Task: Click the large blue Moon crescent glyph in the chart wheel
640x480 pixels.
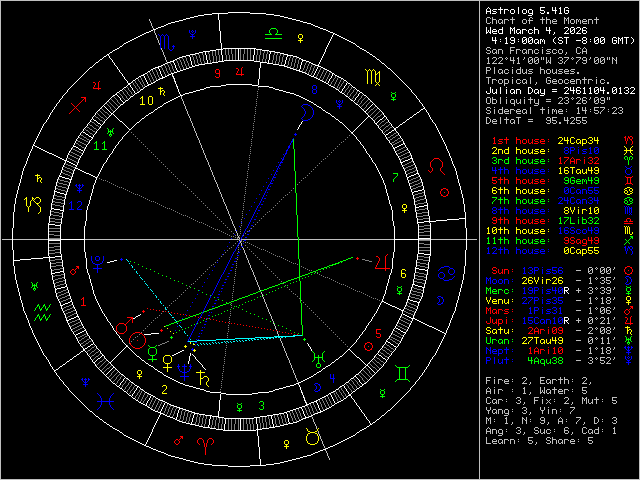Action: (x=307, y=112)
